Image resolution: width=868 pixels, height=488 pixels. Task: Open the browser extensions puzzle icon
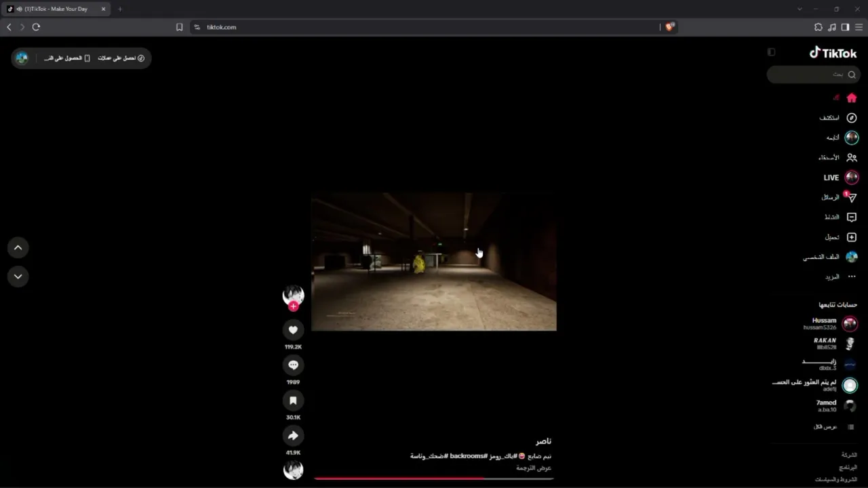click(818, 27)
